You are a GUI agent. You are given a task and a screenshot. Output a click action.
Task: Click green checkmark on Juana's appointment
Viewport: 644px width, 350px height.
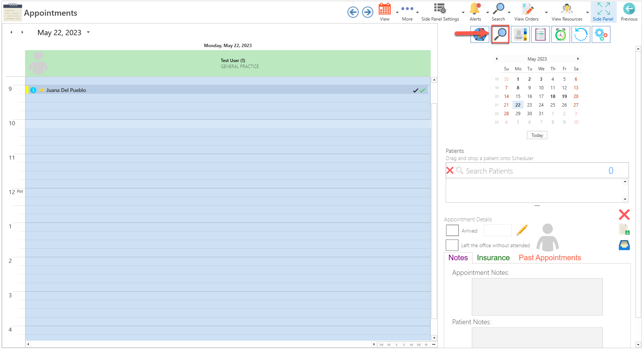[x=422, y=90]
